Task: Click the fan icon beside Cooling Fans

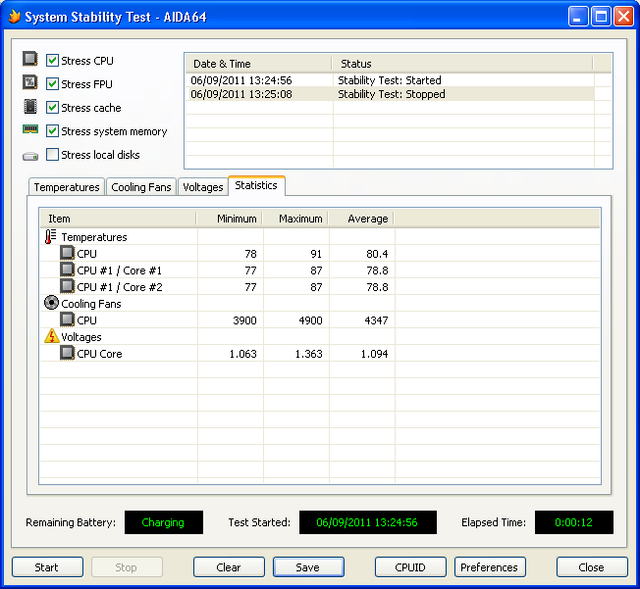Action: coord(51,303)
